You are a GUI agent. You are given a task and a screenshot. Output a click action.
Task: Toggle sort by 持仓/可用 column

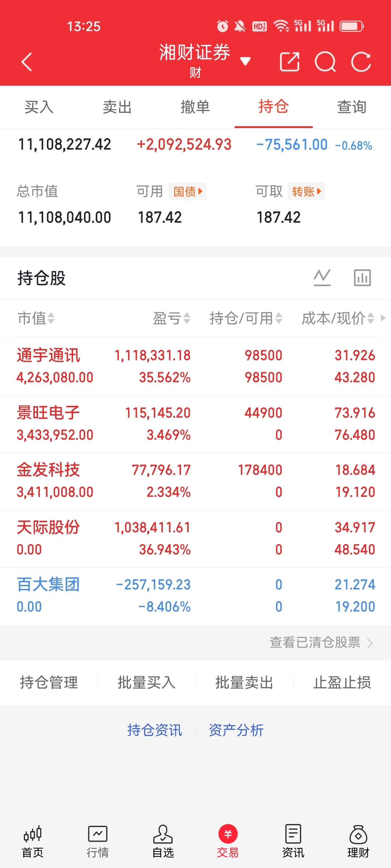click(245, 318)
